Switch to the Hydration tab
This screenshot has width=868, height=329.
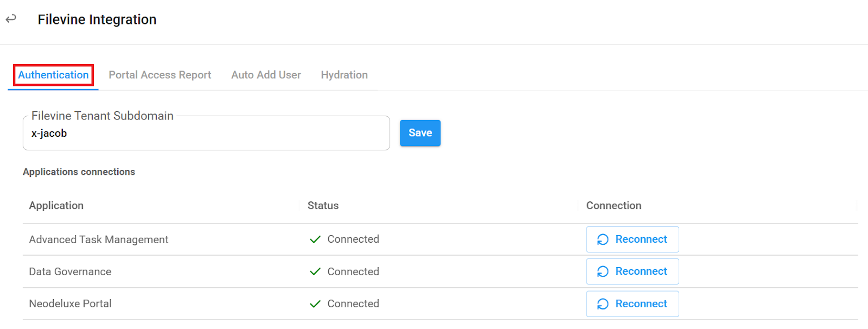(x=344, y=75)
